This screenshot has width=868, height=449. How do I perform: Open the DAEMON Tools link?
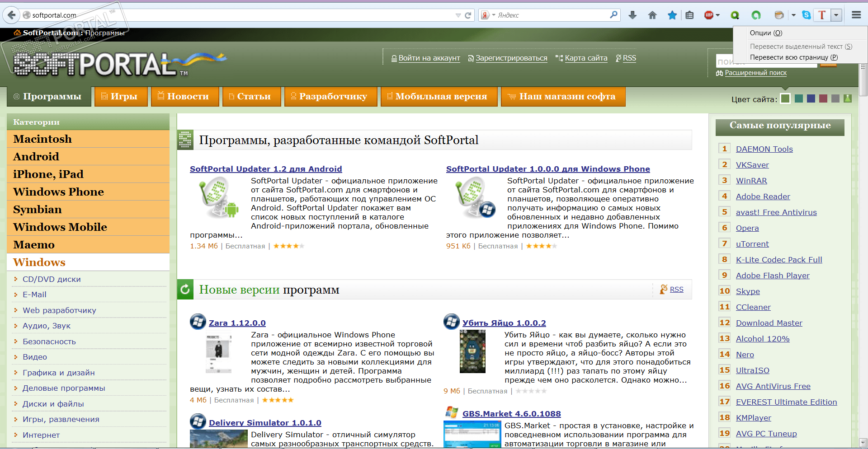tap(764, 149)
